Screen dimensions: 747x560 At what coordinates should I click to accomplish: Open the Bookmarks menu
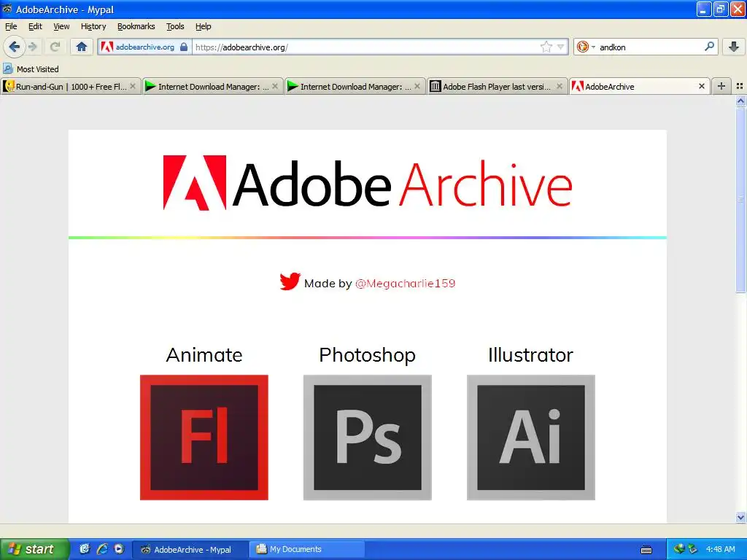click(x=136, y=26)
